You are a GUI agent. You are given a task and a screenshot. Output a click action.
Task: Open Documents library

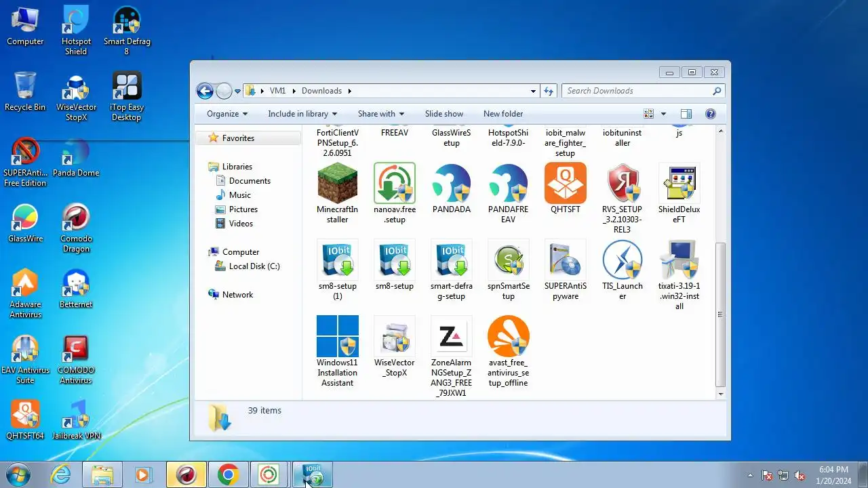point(250,181)
